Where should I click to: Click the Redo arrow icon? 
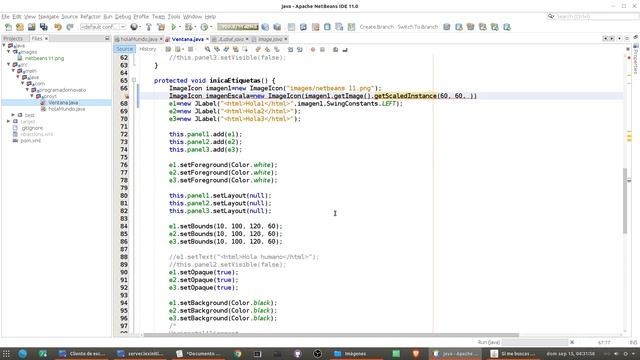coord(70,27)
